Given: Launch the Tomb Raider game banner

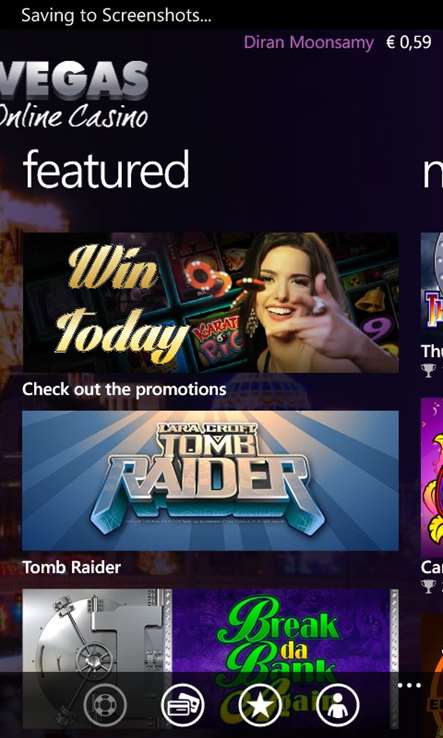Looking at the screenshot, I should pos(210,481).
